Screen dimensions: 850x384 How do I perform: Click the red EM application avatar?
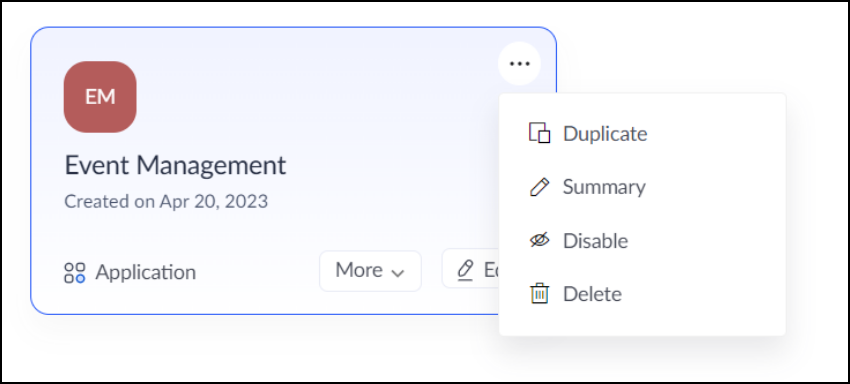point(100,97)
